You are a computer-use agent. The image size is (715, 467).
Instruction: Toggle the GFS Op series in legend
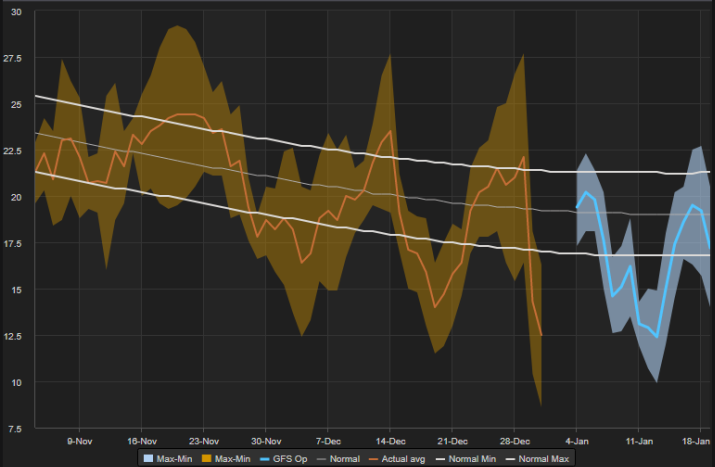coord(283,459)
